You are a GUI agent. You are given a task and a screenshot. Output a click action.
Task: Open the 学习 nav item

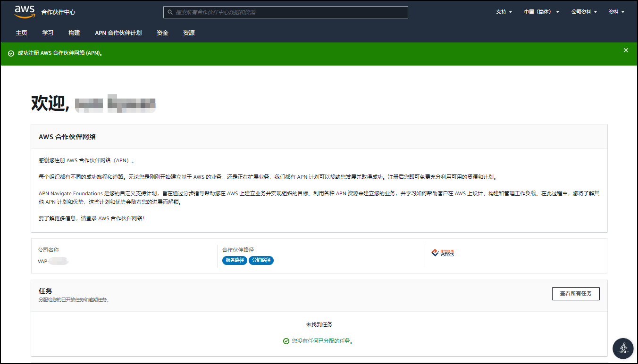point(48,33)
